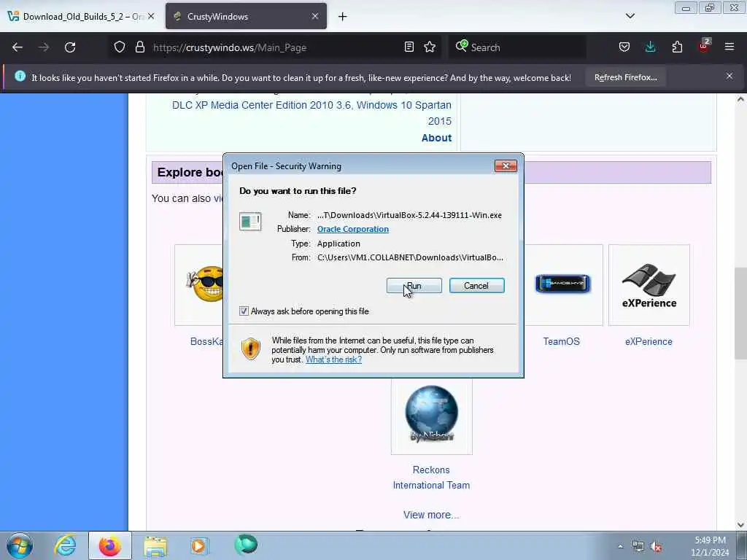
Task: Click the scrollbar up arrow
Action: (740, 99)
